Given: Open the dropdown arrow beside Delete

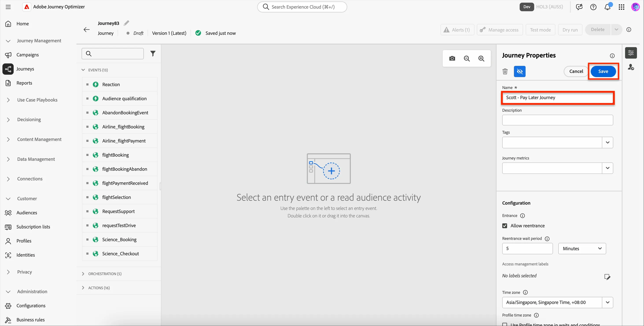Looking at the screenshot, I should coord(616,30).
